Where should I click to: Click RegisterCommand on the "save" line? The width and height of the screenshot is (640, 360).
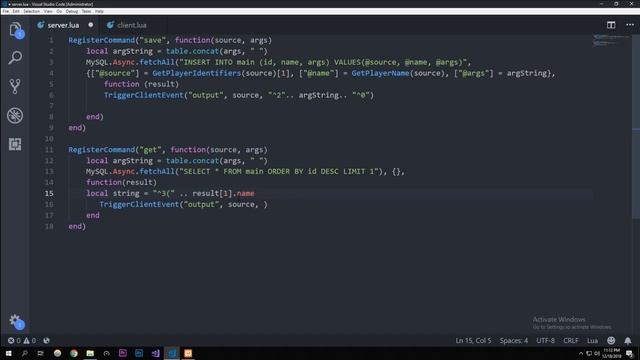[x=102, y=40]
